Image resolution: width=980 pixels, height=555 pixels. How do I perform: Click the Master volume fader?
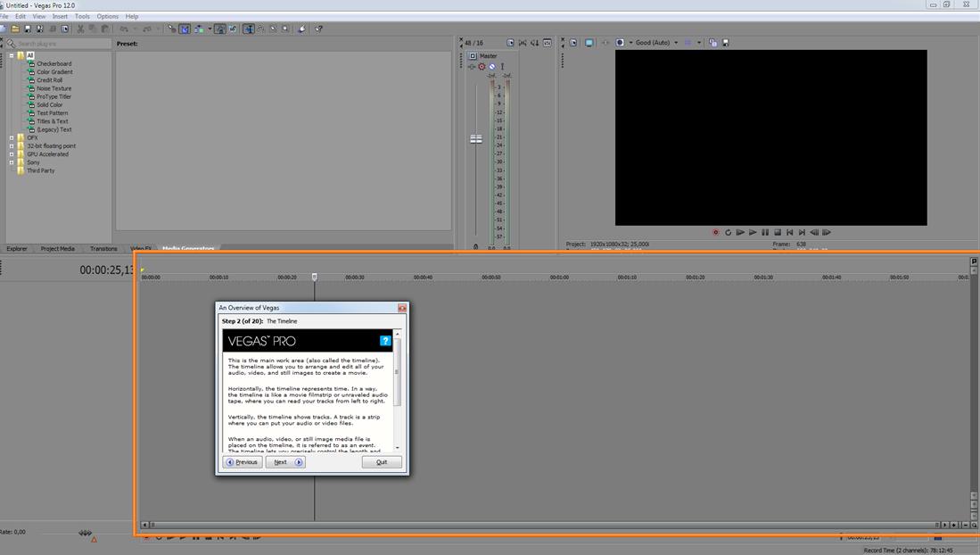(476, 139)
